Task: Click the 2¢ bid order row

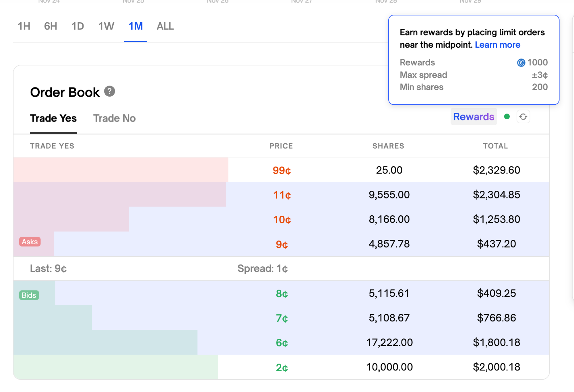Action: tap(283, 367)
